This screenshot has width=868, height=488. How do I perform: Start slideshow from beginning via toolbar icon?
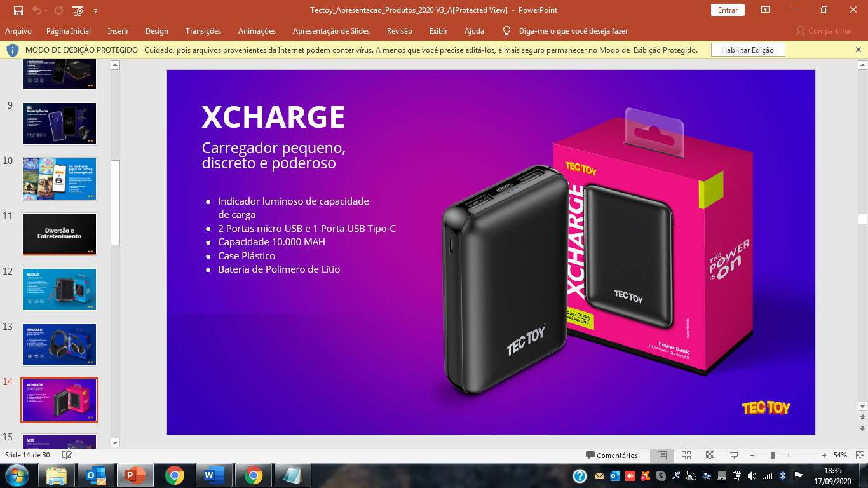78,10
